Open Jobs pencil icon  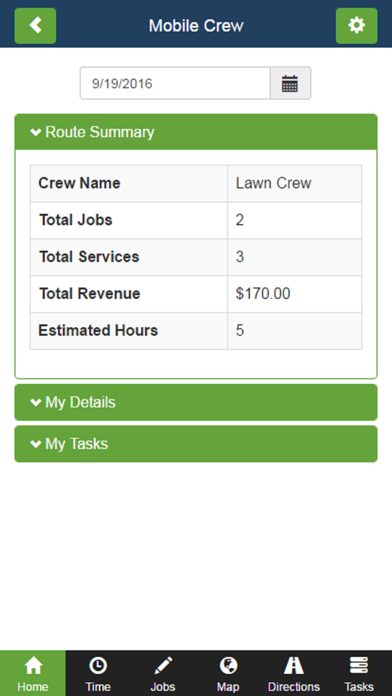[163, 666]
